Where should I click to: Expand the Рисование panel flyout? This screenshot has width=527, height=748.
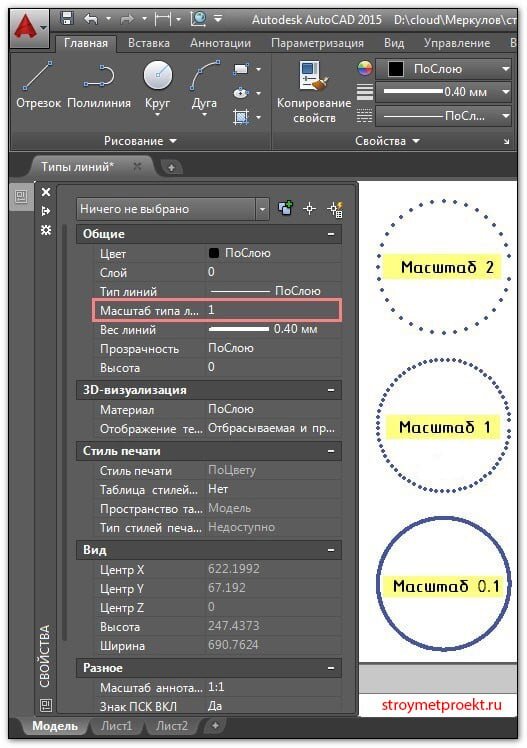point(140,141)
